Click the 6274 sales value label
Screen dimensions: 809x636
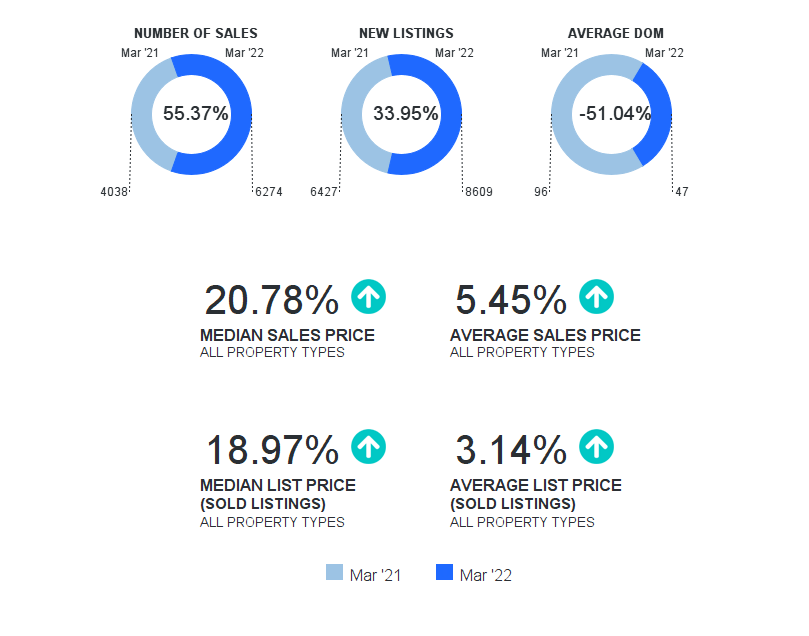pos(269,192)
